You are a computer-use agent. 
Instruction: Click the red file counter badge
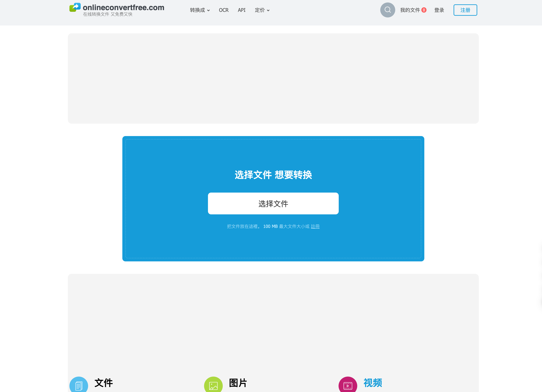[x=424, y=10]
